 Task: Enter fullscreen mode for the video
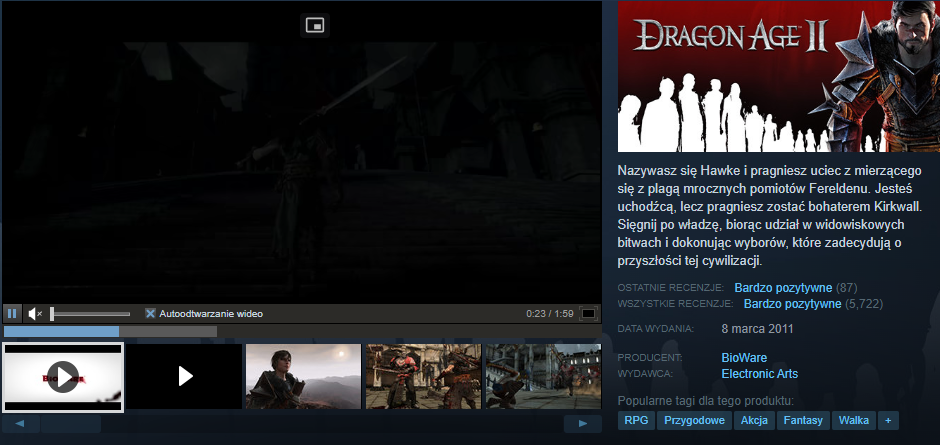589,313
